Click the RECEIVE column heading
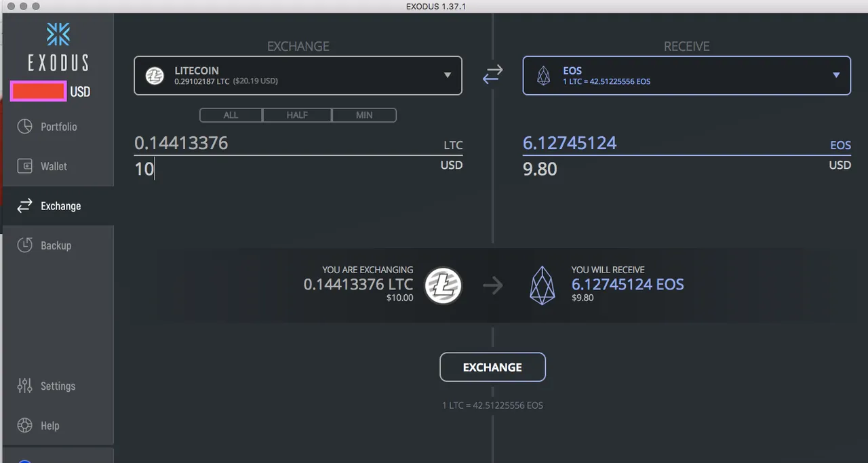The image size is (868, 463). point(687,46)
